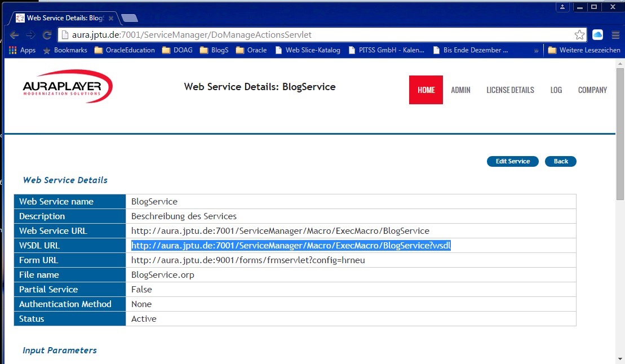Focus the browser address bar
Image resolution: width=625 pixels, height=364 pixels.
coord(316,35)
